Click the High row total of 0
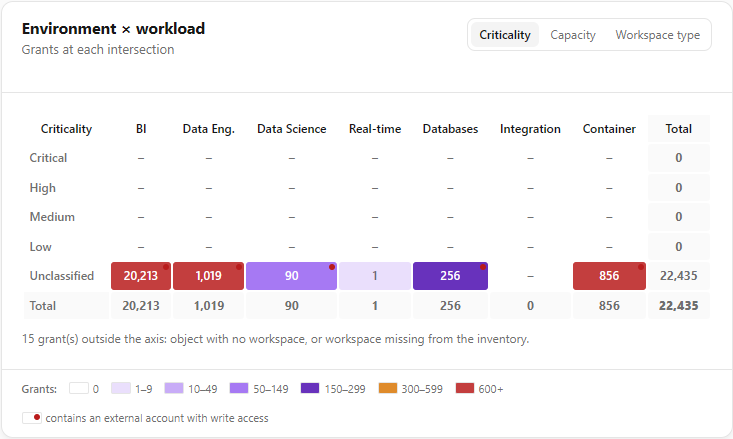Viewport: 733px width, 439px height. pyautogui.click(x=678, y=188)
